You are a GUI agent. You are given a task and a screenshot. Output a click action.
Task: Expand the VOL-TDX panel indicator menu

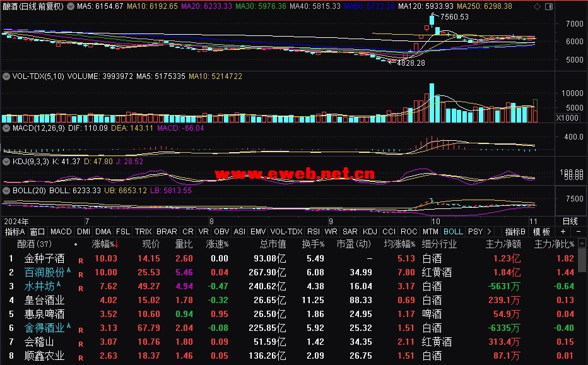(6, 76)
